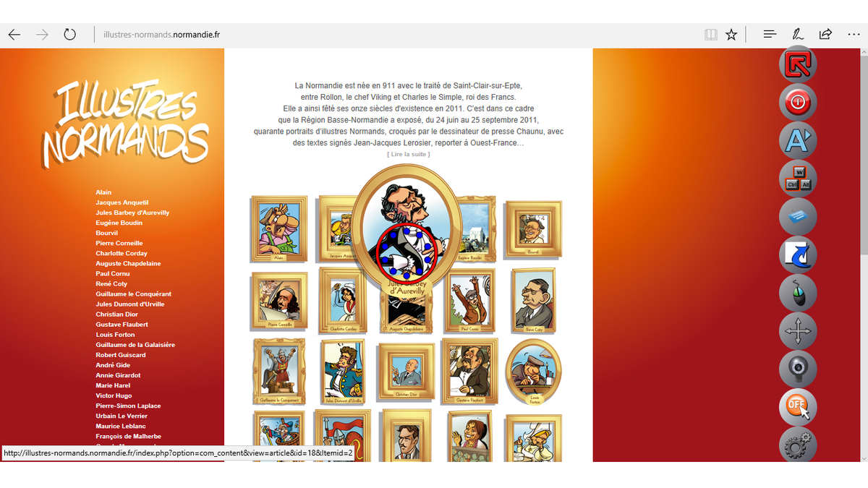The image size is (868, 488).
Task: Open the oval Louis Forton portrait
Action: tap(534, 372)
